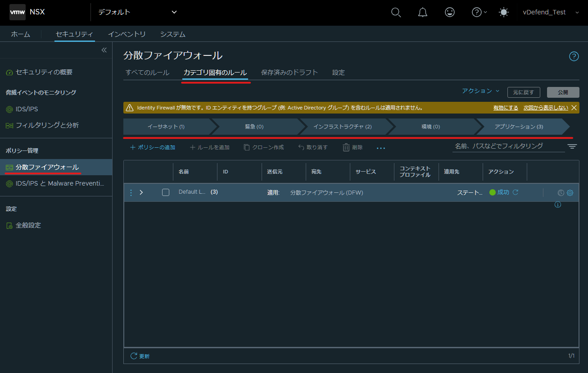Open the search magnifier icon
The image size is (588, 373).
pos(396,13)
